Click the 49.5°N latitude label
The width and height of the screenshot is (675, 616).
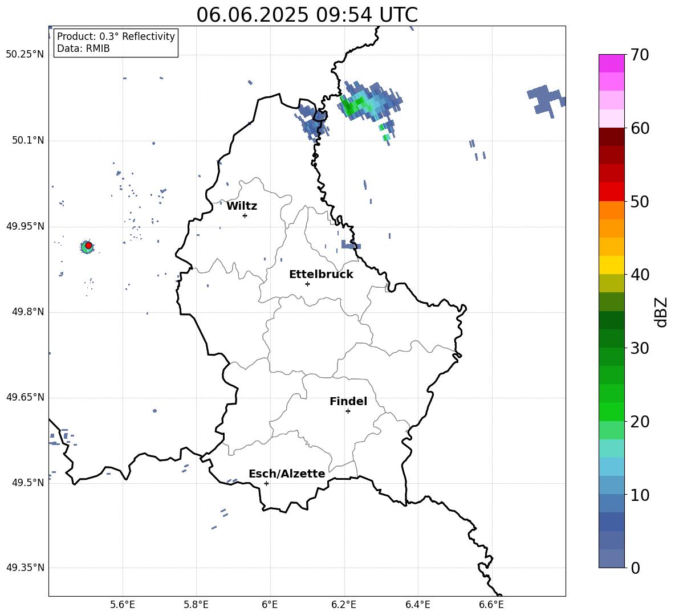28,483
